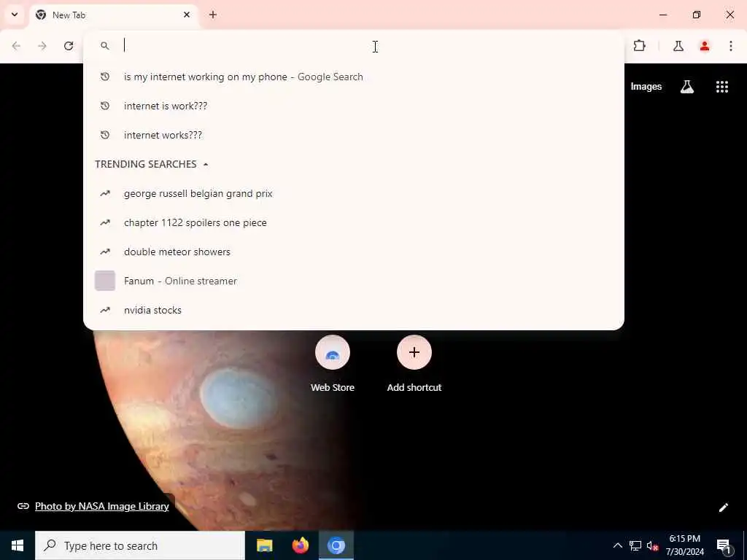This screenshot has height=560, width=747.
Task: Click the Chrome taskbar icon
Action: click(x=336, y=545)
